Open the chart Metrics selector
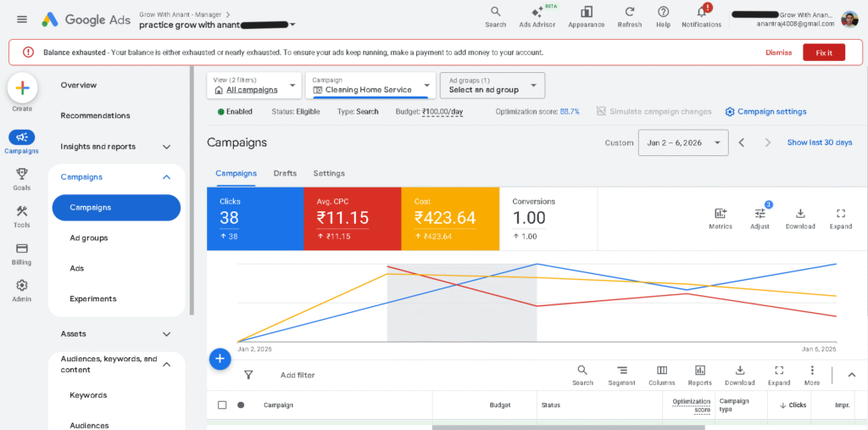This screenshot has height=430, width=868. click(721, 219)
